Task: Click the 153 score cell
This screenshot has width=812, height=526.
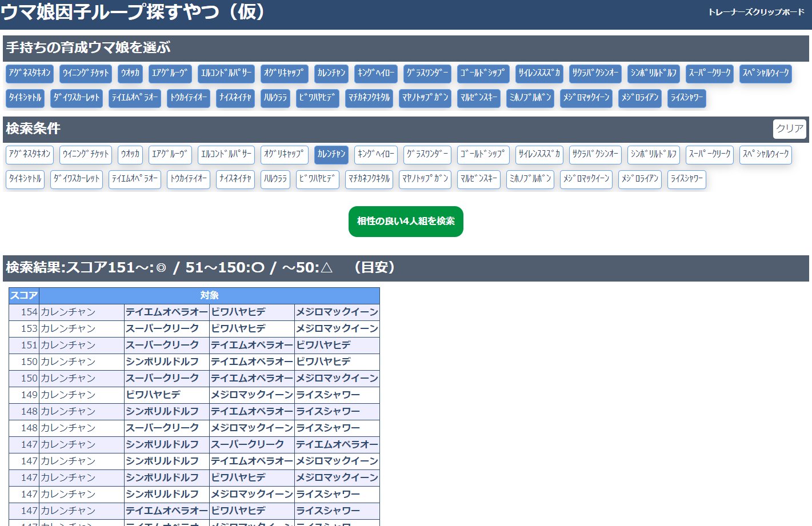Action: [x=24, y=329]
